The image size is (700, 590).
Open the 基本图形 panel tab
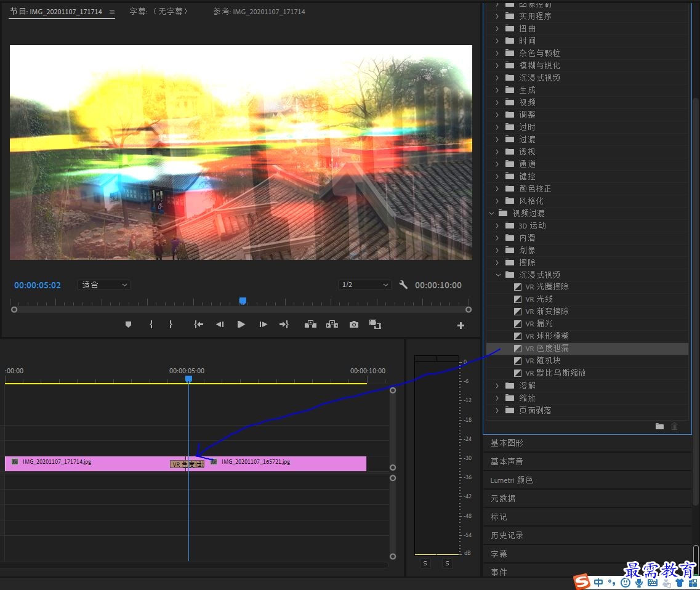click(x=507, y=443)
